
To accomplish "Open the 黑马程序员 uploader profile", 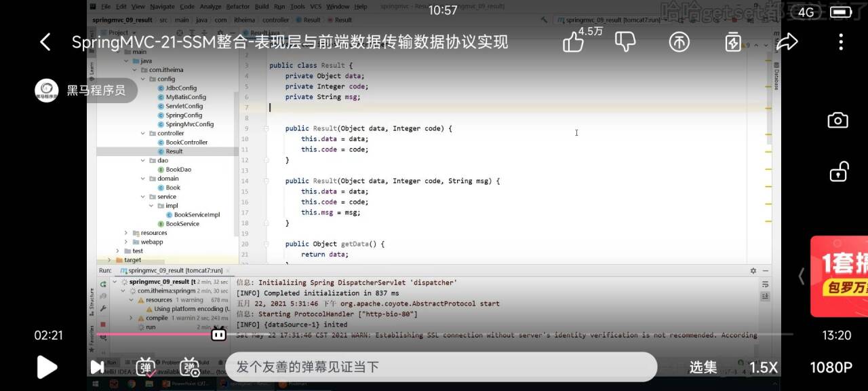I will coord(85,90).
